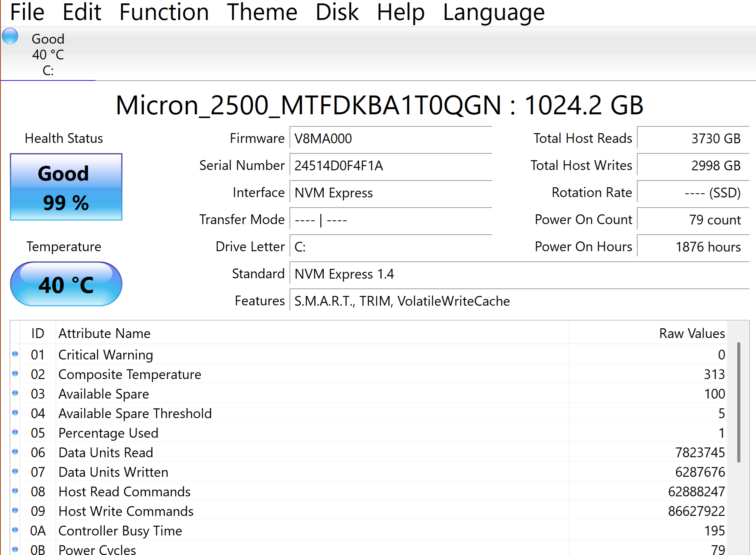The image size is (756, 555).
Task: Open the File menu
Action: pos(27,12)
